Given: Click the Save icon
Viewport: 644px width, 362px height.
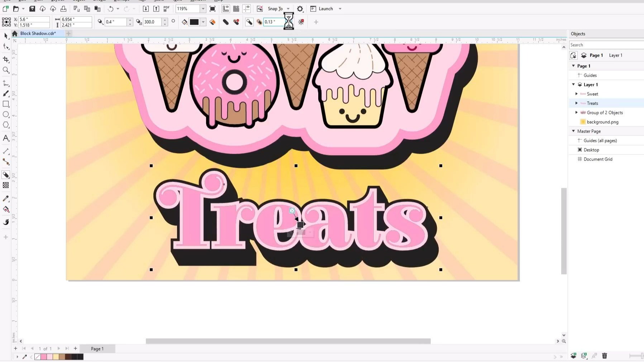Looking at the screenshot, I should coord(32,9).
